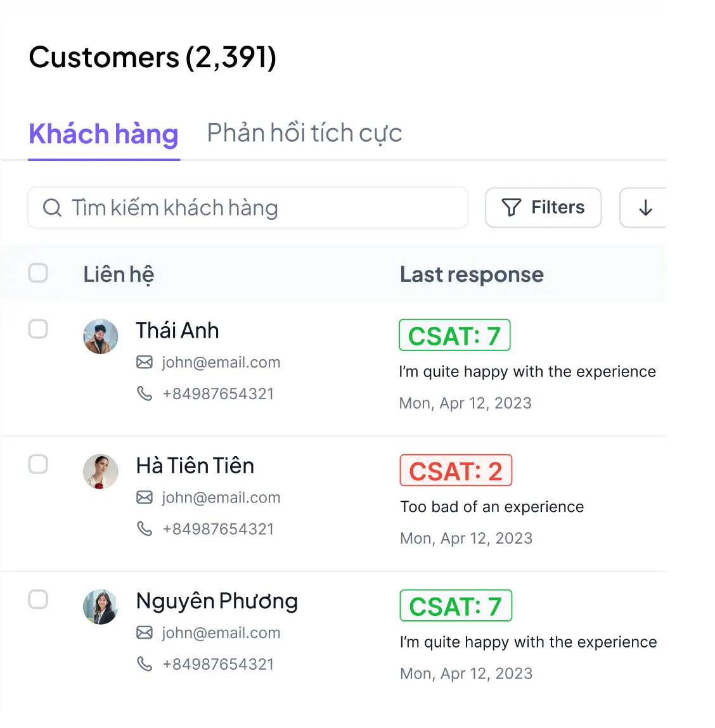Check the box for Thái Anh

pyautogui.click(x=38, y=329)
